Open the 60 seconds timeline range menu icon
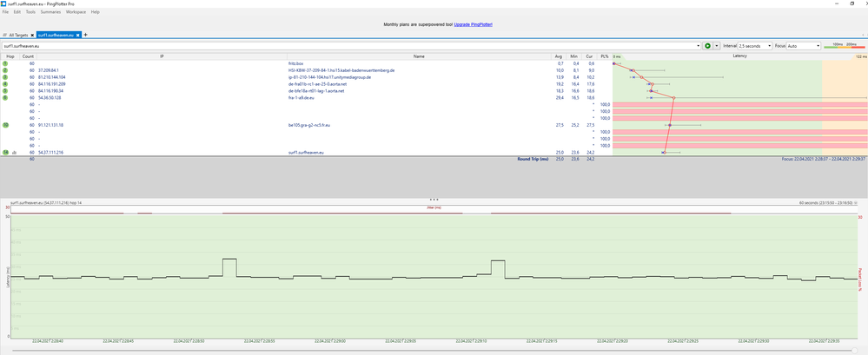Image resolution: width=868 pixels, height=355 pixels. [x=857, y=203]
